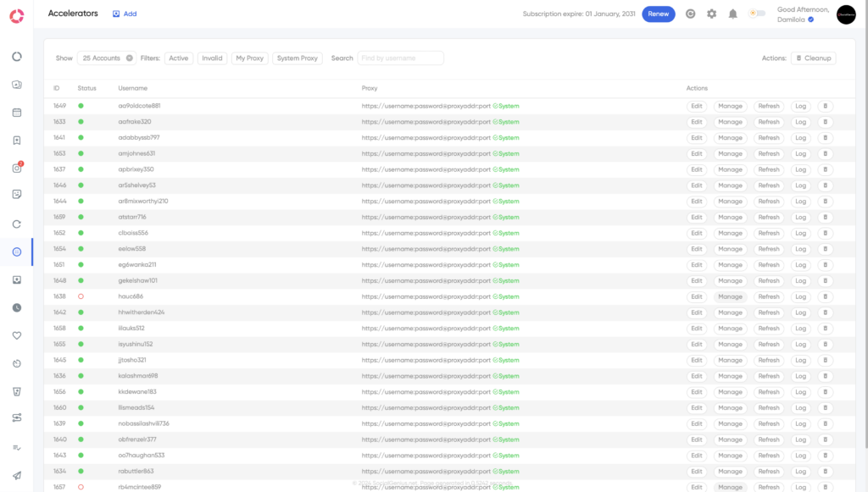Toggle the Invalid filter

(x=212, y=58)
